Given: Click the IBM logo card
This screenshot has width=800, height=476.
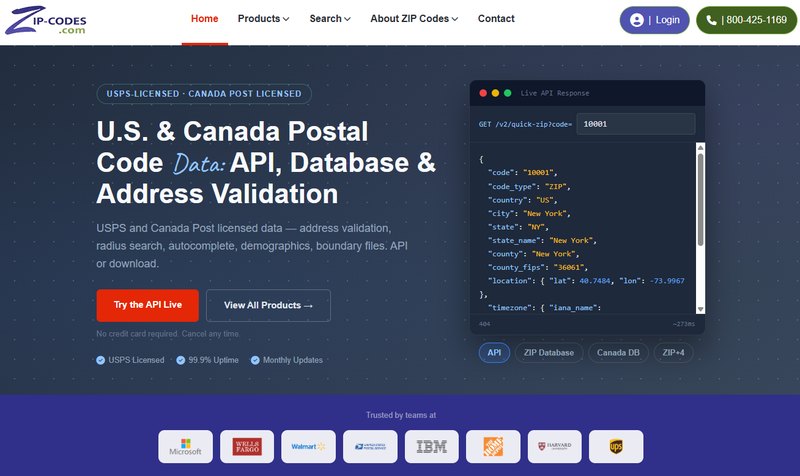Looking at the screenshot, I should [432, 446].
